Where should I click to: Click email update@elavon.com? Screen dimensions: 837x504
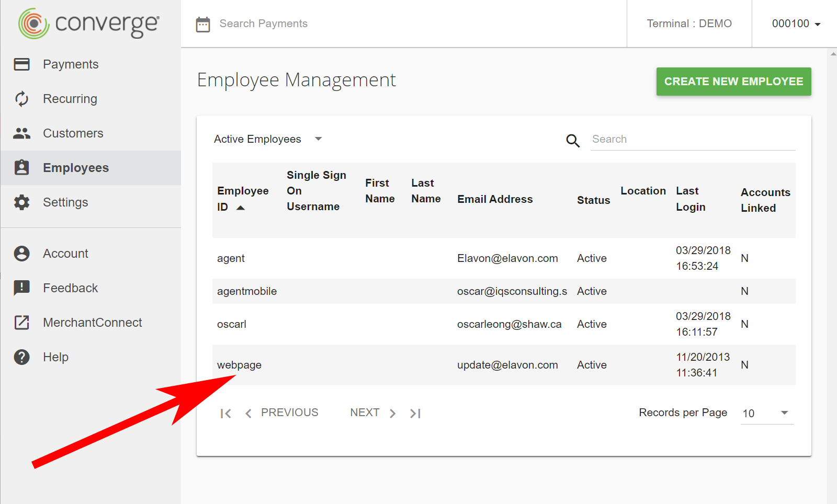pyautogui.click(x=507, y=365)
